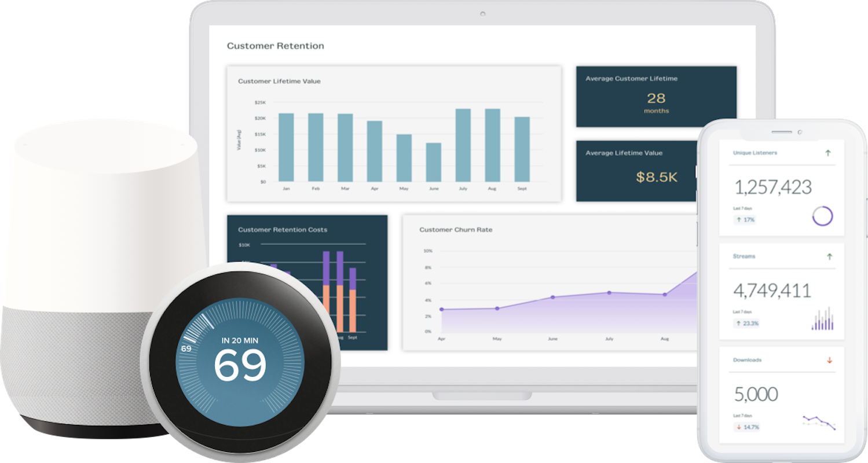Image resolution: width=868 pixels, height=463 pixels.
Task: Click the Aug data point on churn line
Action: (665, 295)
